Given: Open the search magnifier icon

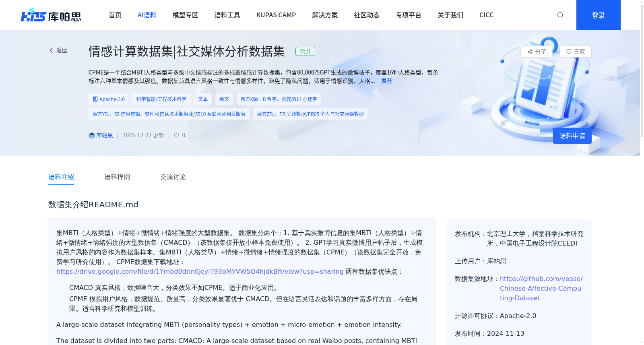Looking at the screenshot, I should click(560, 15).
